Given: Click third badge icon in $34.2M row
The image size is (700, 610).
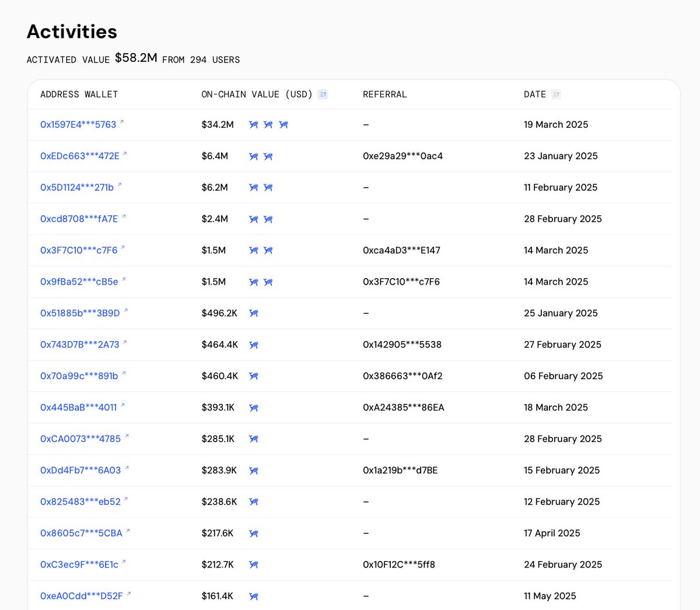Looking at the screenshot, I should [x=283, y=125].
